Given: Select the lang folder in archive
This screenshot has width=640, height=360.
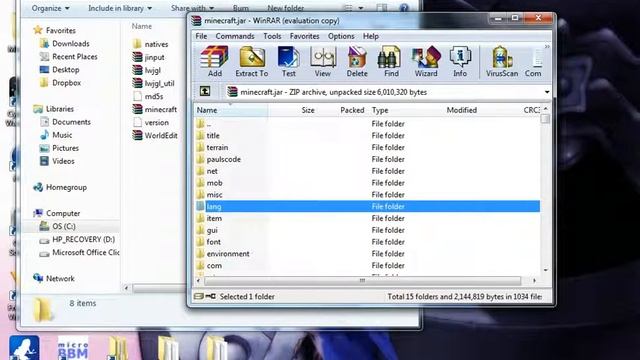Looking at the screenshot, I should (367, 206).
